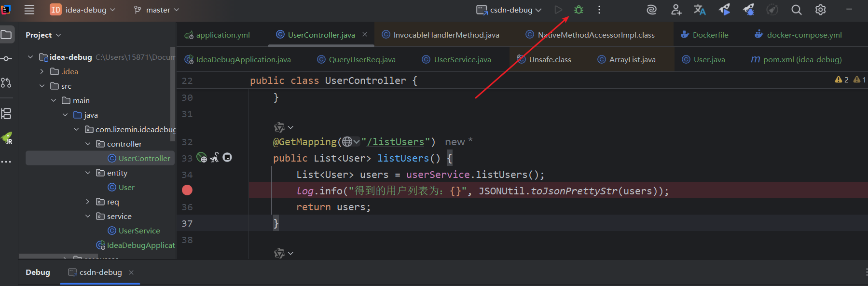Switch to the Dockerfile editor tab
Screen dimensions: 868x286
coord(710,35)
